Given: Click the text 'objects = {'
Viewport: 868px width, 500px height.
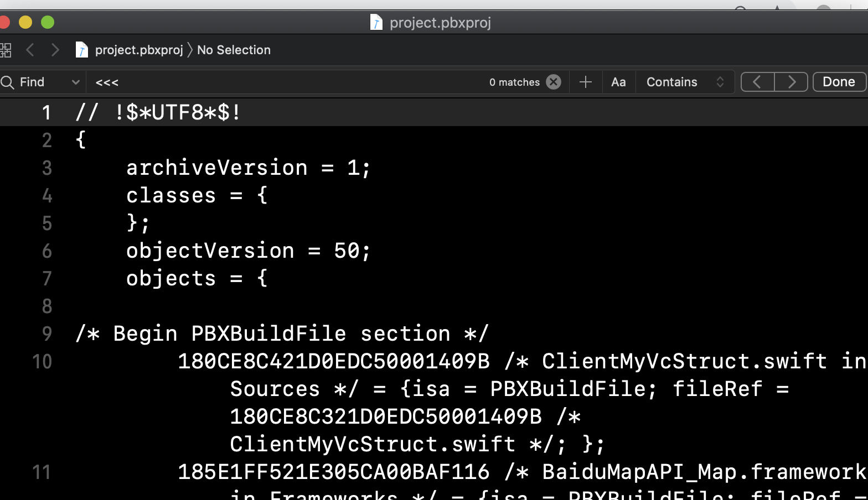Looking at the screenshot, I should tap(197, 278).
